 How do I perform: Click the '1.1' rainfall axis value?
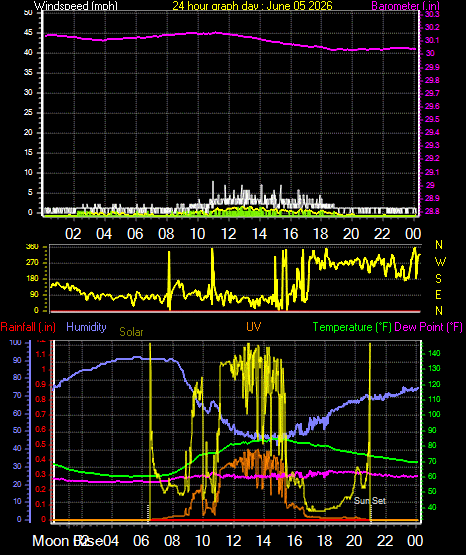click(41, 354)
